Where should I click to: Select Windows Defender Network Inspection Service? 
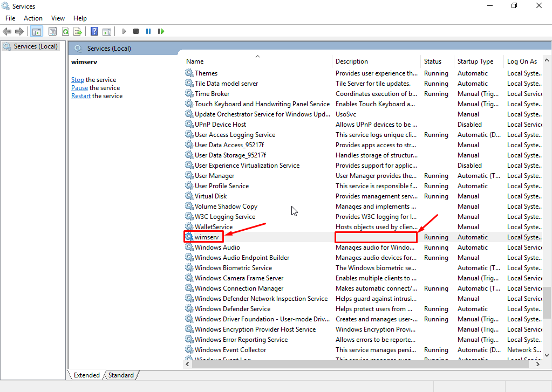[363, 298]
